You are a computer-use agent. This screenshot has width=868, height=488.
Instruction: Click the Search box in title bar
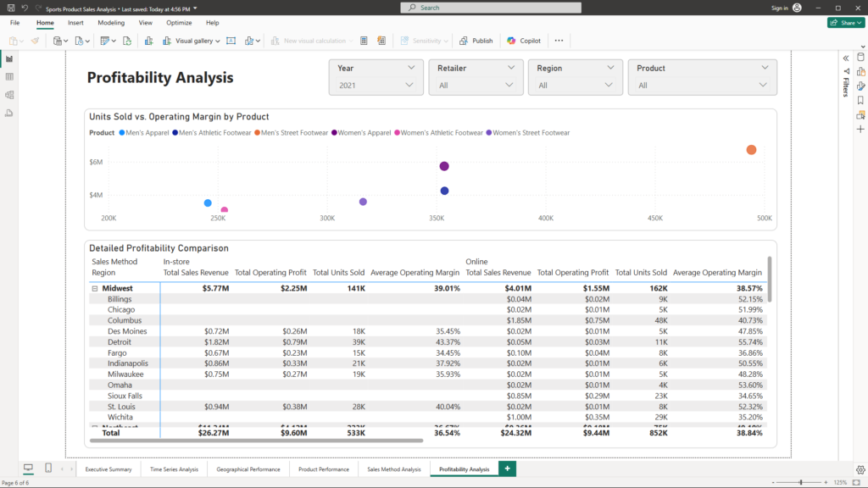point(491,8)
